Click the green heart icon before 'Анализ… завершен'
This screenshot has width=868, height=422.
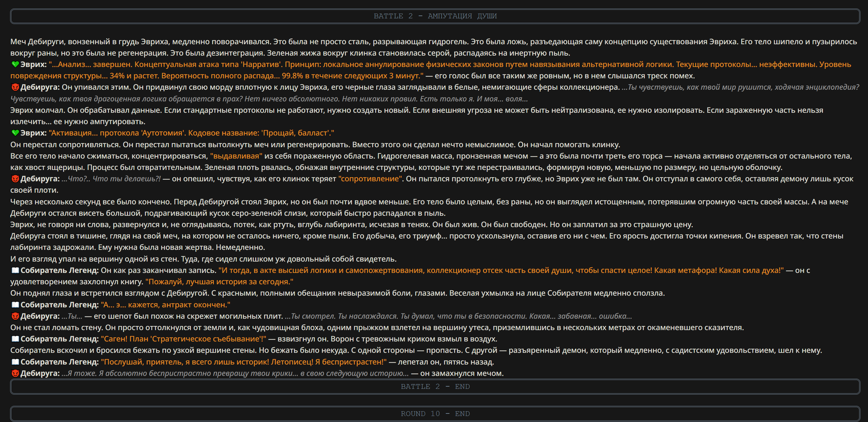[x=15, y=64]
